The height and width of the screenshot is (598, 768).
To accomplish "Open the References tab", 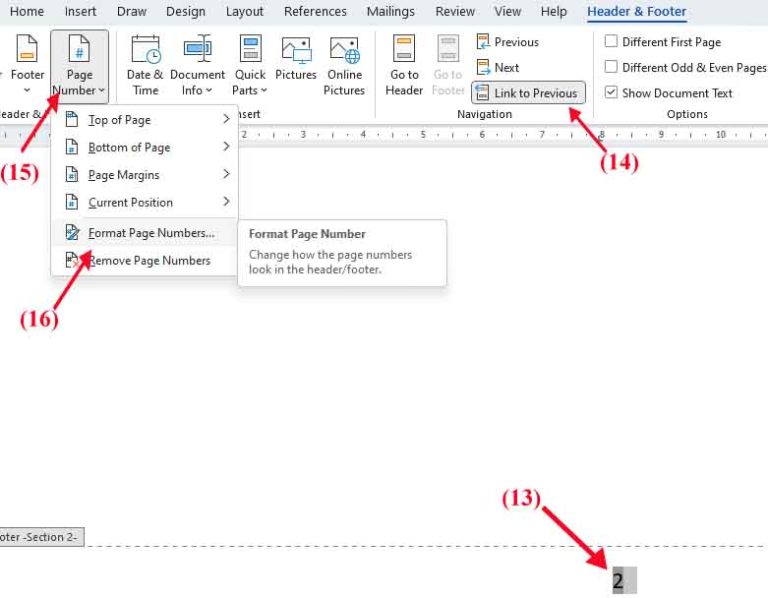I will 315,11.
